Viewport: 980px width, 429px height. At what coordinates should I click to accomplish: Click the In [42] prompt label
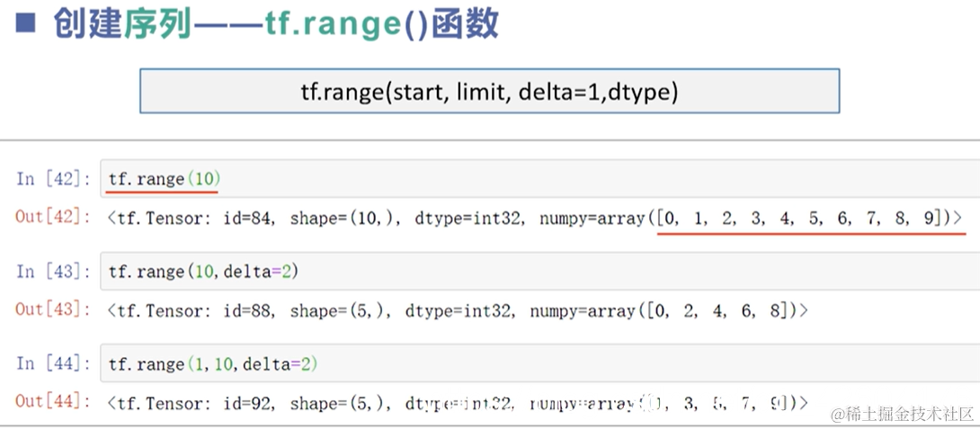coord(53,180)
